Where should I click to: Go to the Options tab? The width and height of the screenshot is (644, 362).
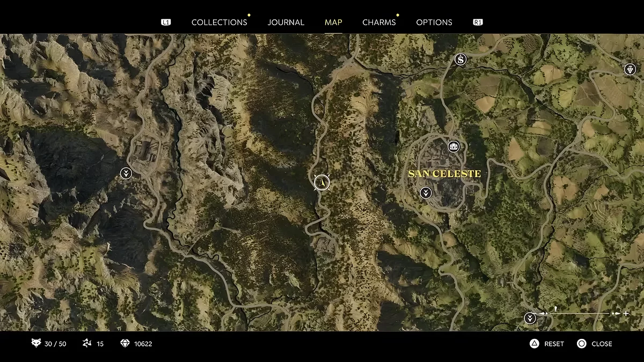coord(434,23)
